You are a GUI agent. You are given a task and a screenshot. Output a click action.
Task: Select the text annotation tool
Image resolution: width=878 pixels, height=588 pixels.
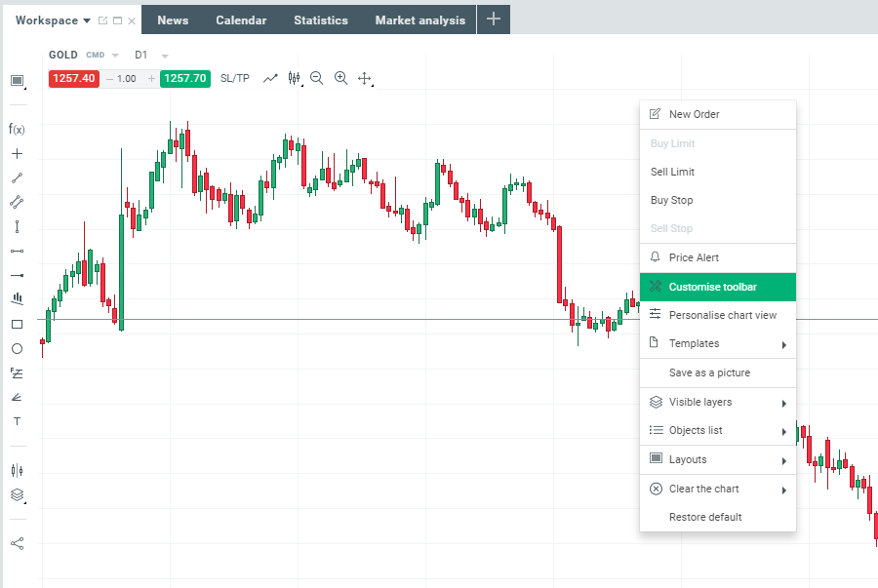(17, 421)
